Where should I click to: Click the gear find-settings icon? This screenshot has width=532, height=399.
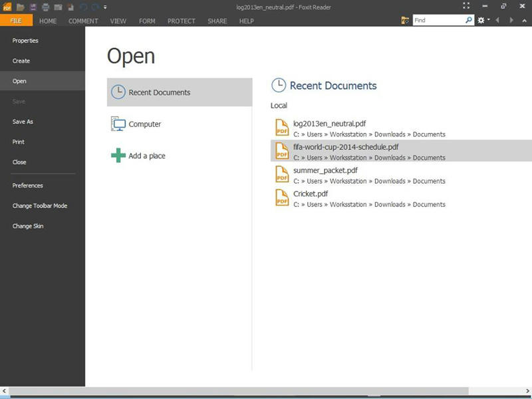pyautogui.click(x=481, y=21)
